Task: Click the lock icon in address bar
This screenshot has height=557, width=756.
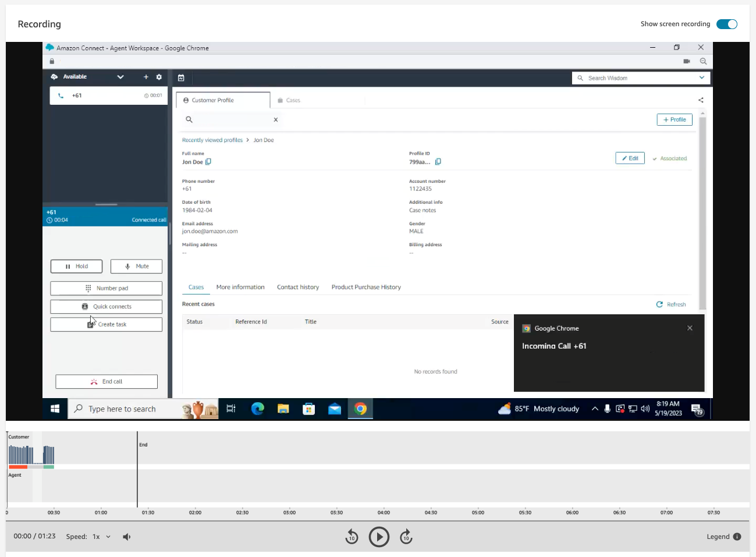Action: 52,61
